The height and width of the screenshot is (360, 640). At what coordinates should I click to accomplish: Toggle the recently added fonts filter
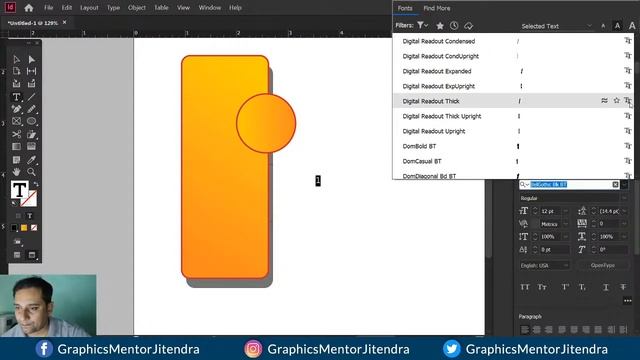click(x=454, y=26)
